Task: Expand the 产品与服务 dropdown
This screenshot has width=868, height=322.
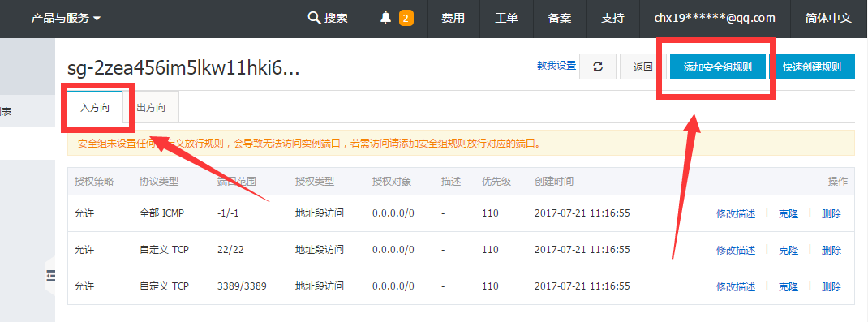Action: (66, 19)
